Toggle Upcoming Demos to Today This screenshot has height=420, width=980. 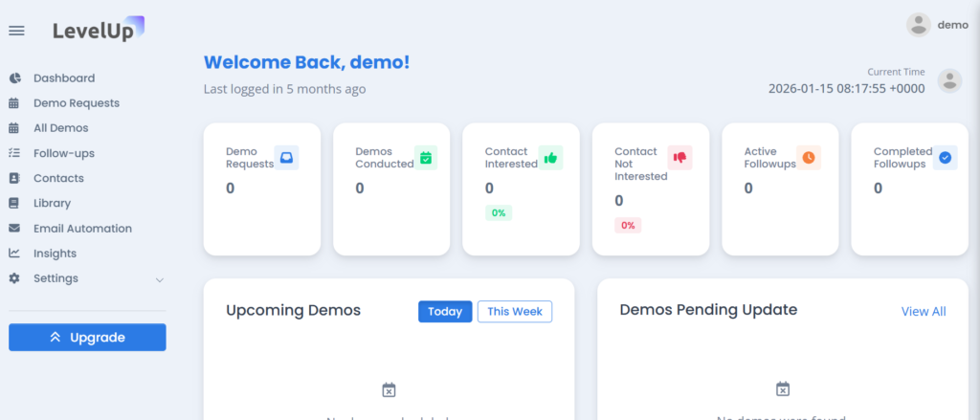[445, 312]
